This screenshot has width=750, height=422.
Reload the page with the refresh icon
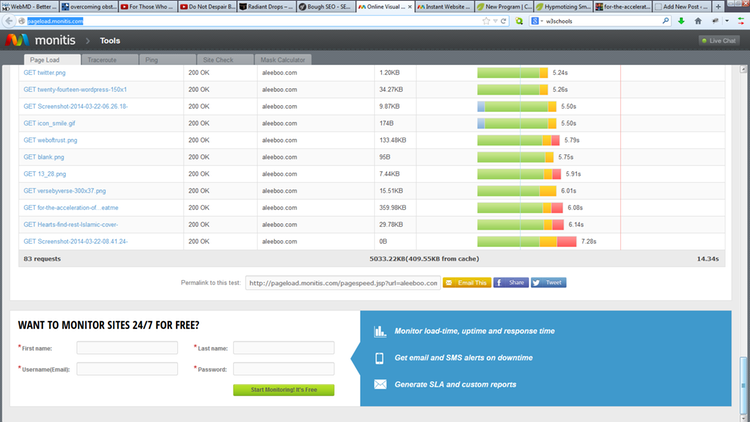click(503, 21)
